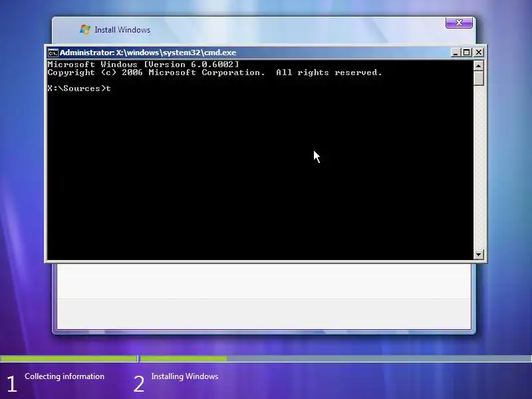Close the Administrator cmd.exe window
532x399 pixels.
pyautogui.click(x=478, y=53)
